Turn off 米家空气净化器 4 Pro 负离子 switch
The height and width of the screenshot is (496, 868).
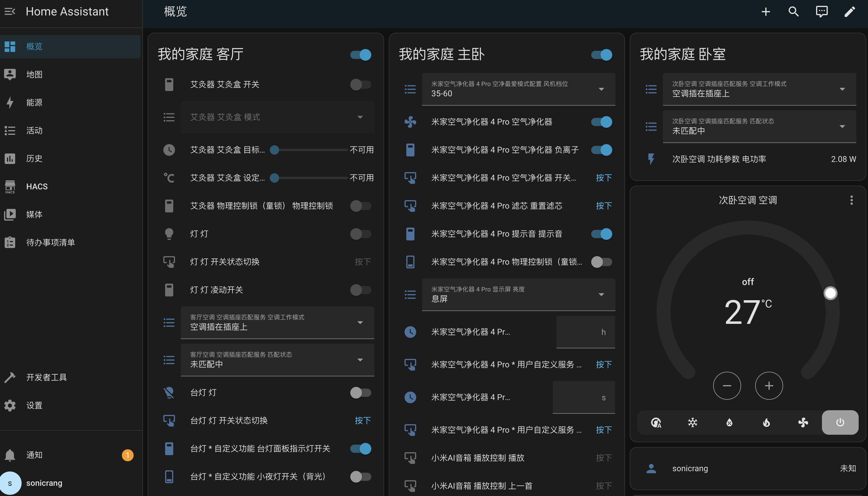[x=601, y=150]
